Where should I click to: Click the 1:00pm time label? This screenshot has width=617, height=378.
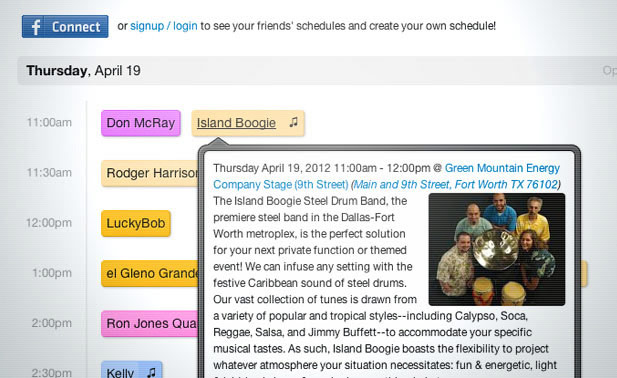click(52, 273)
